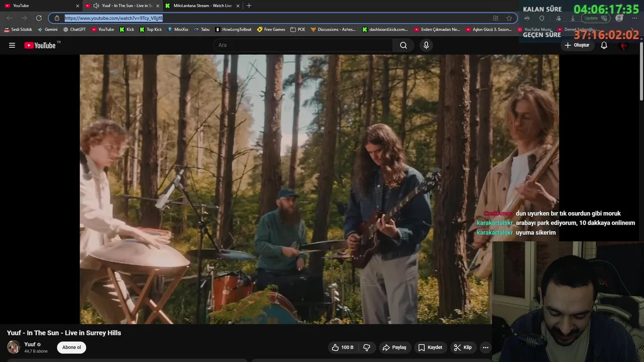Image resolution: width=644 pixels, height=362 pixels.
Task: Go forward in browser history
Action: coord(24,18)
